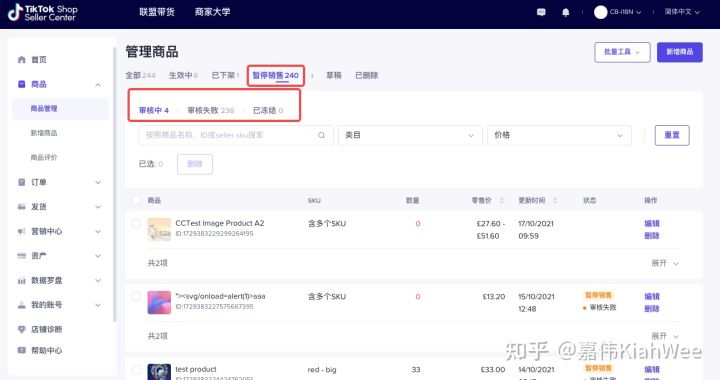The image size is (720, 380).
Task: Open the 价格 price dropdown
Action: click(x=559, y=135)
